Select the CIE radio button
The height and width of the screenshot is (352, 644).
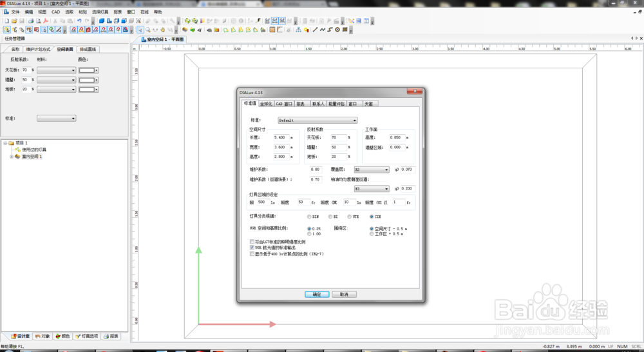372,217
